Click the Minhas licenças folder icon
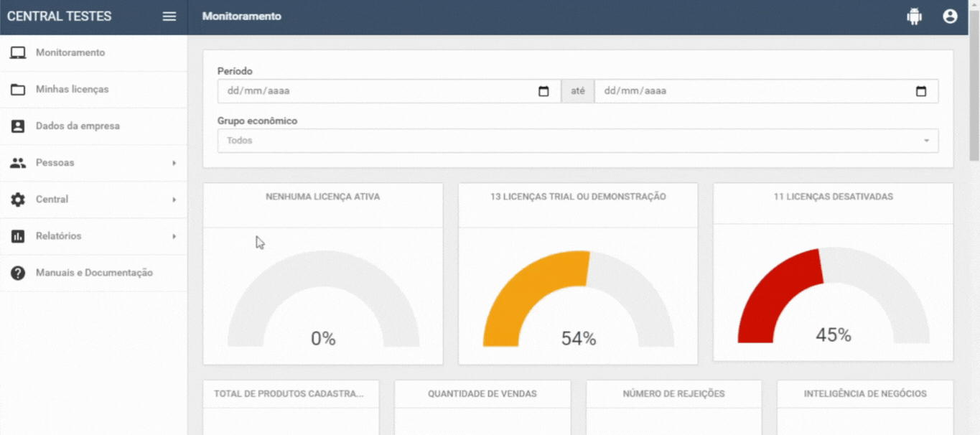Screen dimensions: 980x435 (18, 90)
